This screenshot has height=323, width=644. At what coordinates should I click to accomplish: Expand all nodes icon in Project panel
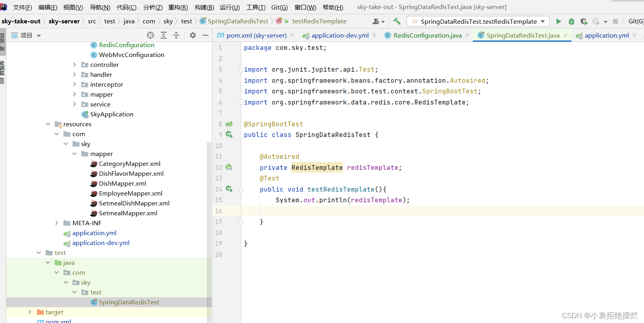point(163,35)
